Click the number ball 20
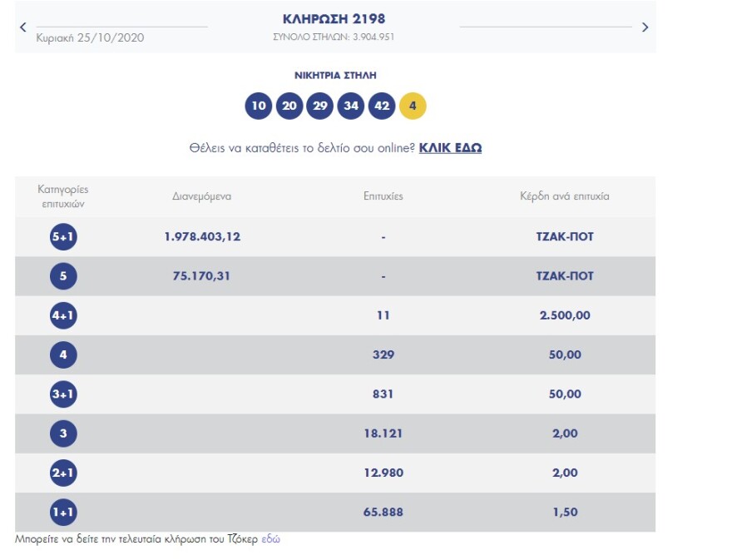This screenshot has height=560, width=732. click(291, 106)
